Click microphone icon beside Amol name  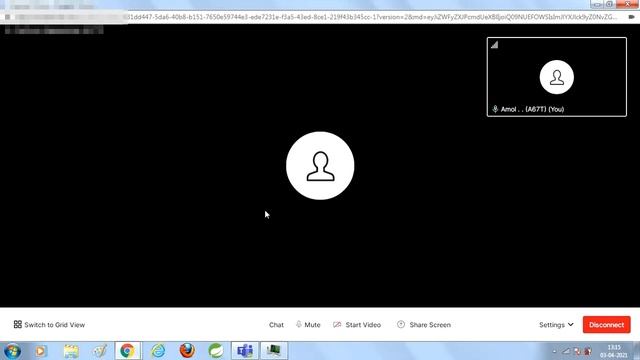click(x=495, y=109)
